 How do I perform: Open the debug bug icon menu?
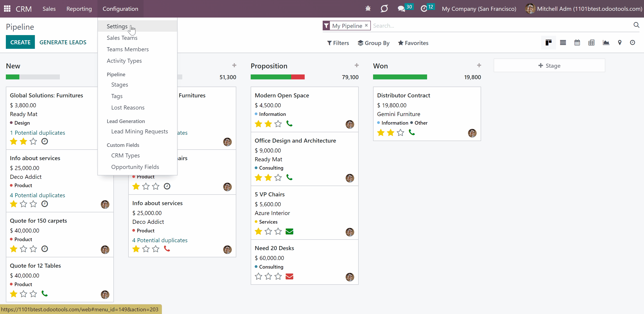368,9
